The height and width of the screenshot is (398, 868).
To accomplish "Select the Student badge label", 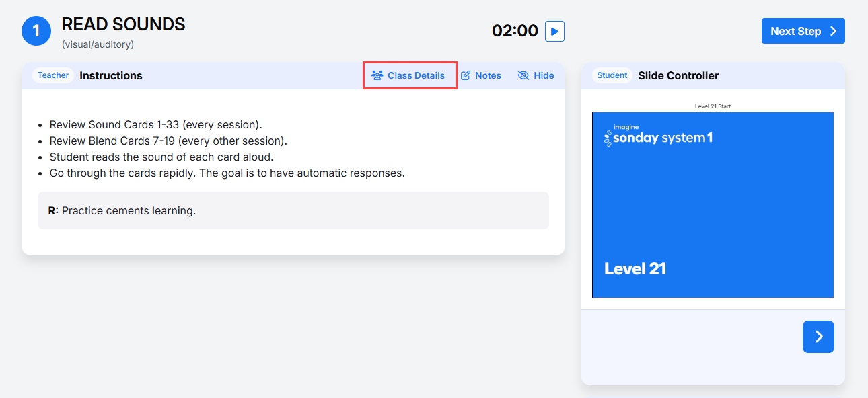I will point(612,75).
